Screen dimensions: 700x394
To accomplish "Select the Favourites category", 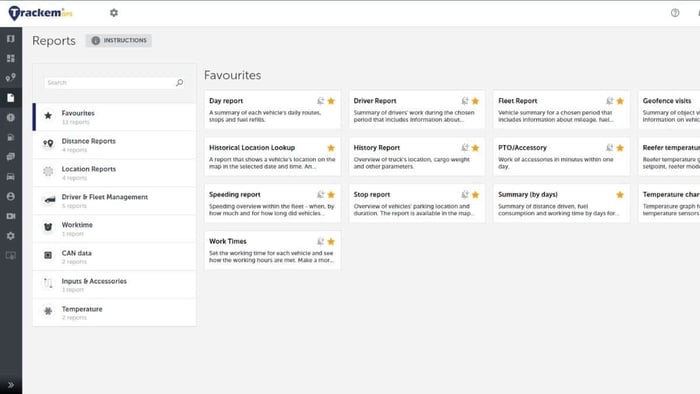I will [x=114, y=117].
